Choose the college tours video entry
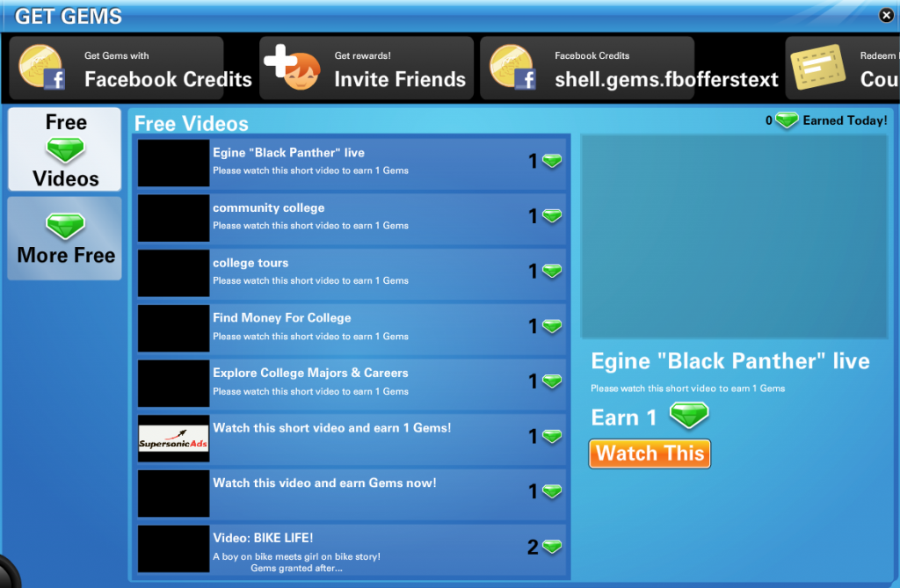Image resolution: width=900 pixels, height=588 pixels. coord(352,272)
